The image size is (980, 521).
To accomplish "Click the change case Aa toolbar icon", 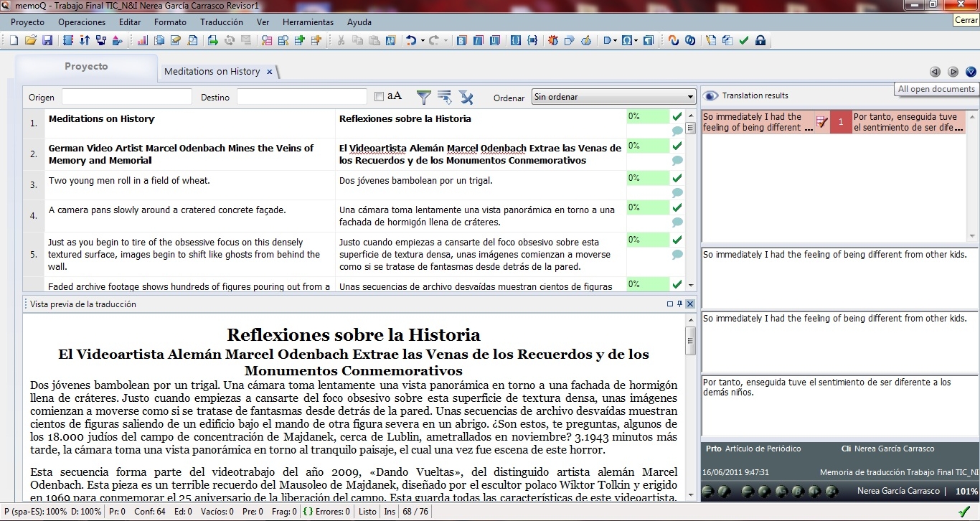I will coord(390,41).
